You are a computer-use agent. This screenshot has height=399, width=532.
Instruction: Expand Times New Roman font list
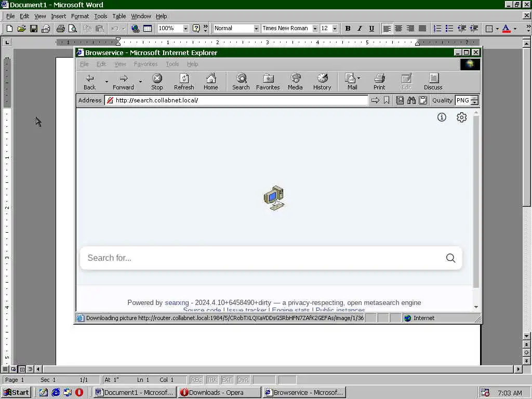point(315,29)
